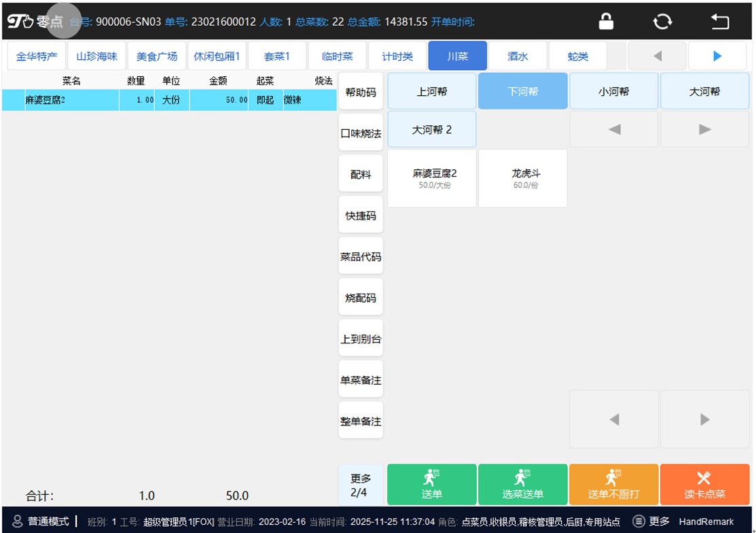Open the 更多 menu in status bar
Viewport: 756px width, 533px height.
[651, 521]
